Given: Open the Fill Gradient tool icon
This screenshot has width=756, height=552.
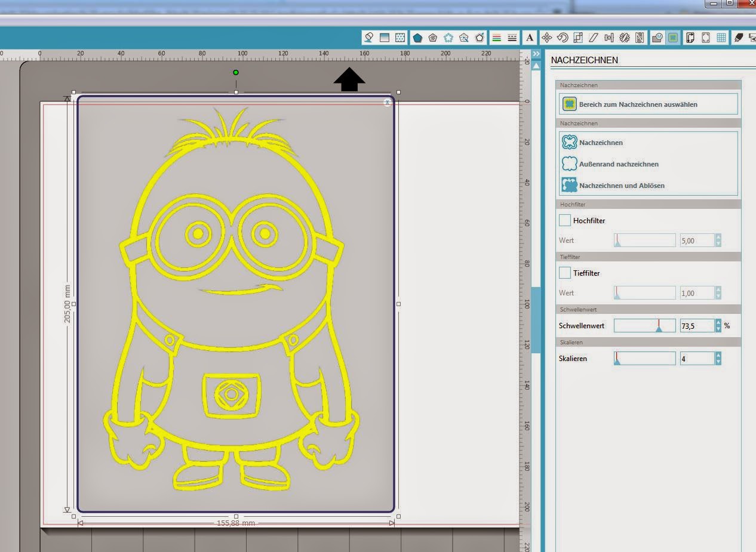Looking at the screenshot, I should pos(385,38).
